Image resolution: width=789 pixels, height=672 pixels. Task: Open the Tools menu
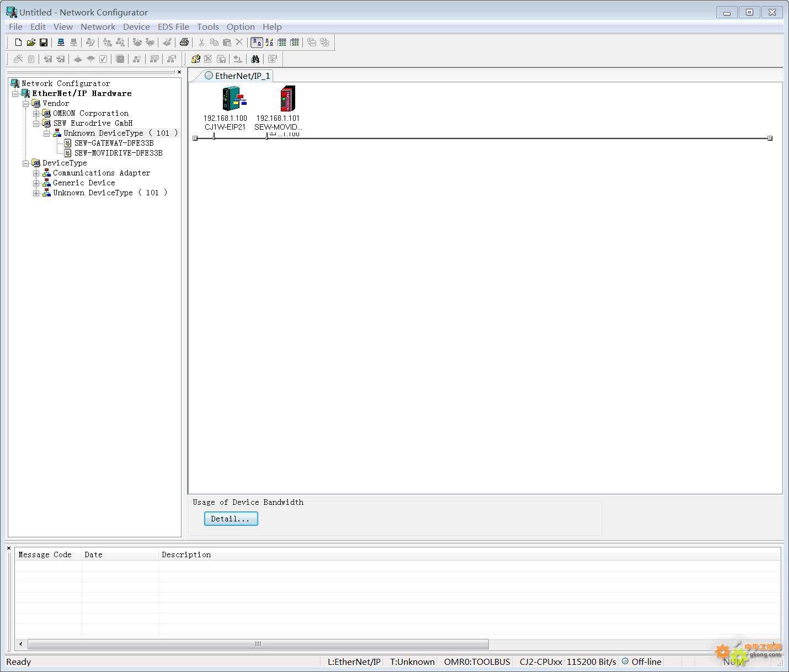[208, 26]
